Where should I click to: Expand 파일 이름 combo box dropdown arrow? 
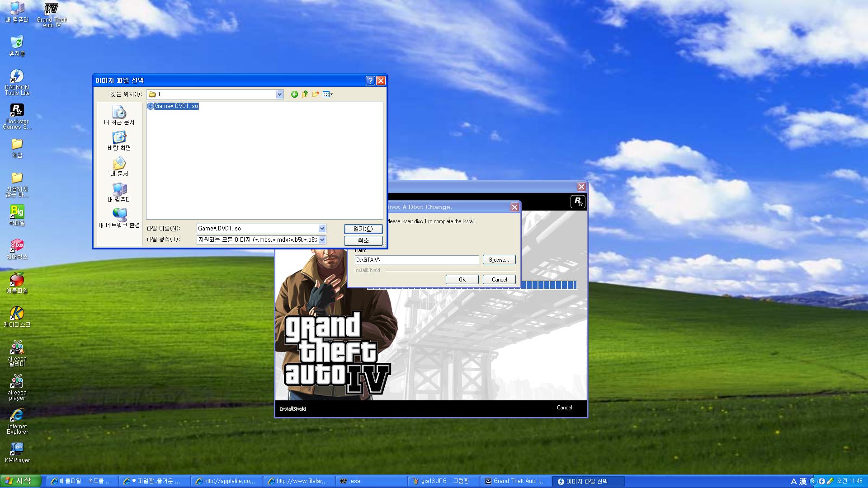[x=322, y=229]
